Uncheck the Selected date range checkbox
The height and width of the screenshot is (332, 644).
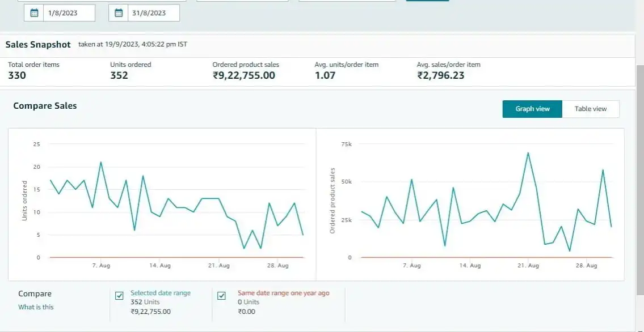[x=119, y=295]
